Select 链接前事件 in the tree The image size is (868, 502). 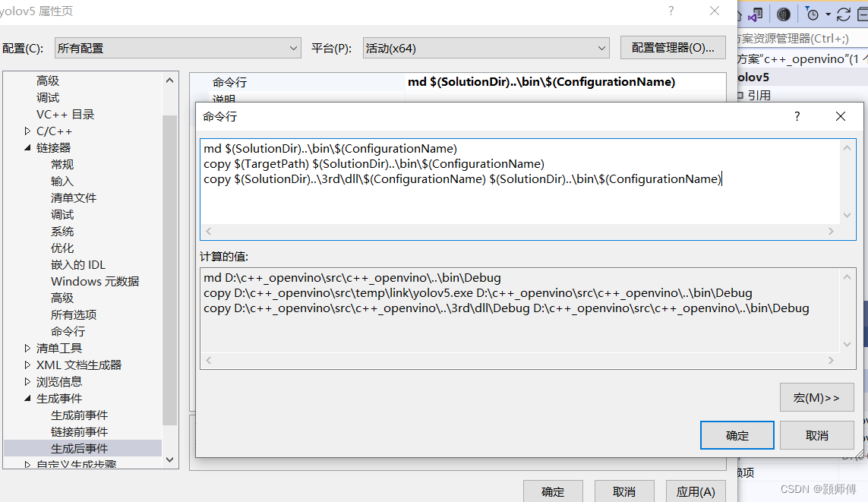(79, 431)
